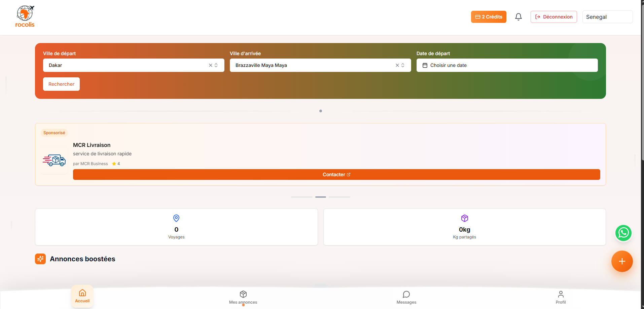Go to Mes annonces tab
The width and height of the screenshot is (644, 309).
pyautogui.click(x=243, y=297)
